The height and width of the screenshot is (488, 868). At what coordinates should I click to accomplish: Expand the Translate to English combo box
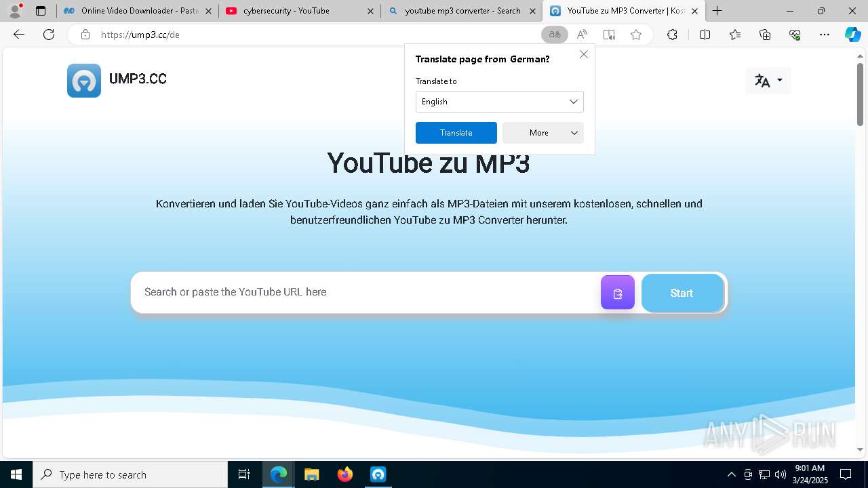pos(499,102)
